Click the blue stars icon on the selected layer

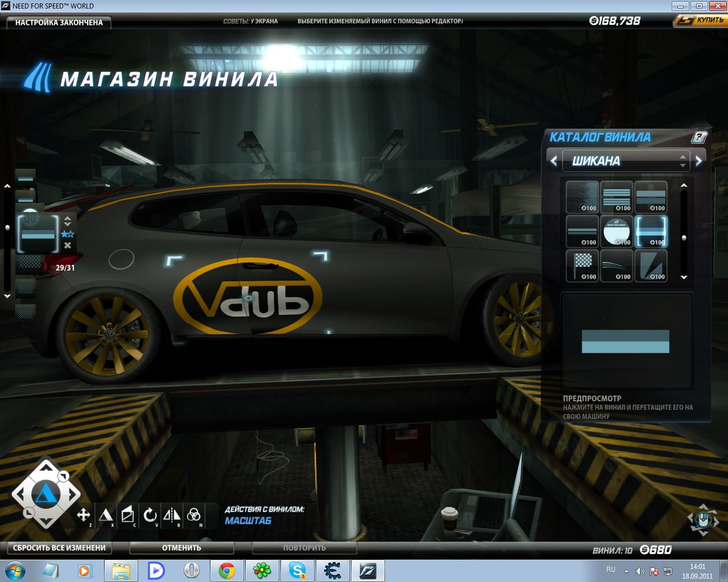68,234
